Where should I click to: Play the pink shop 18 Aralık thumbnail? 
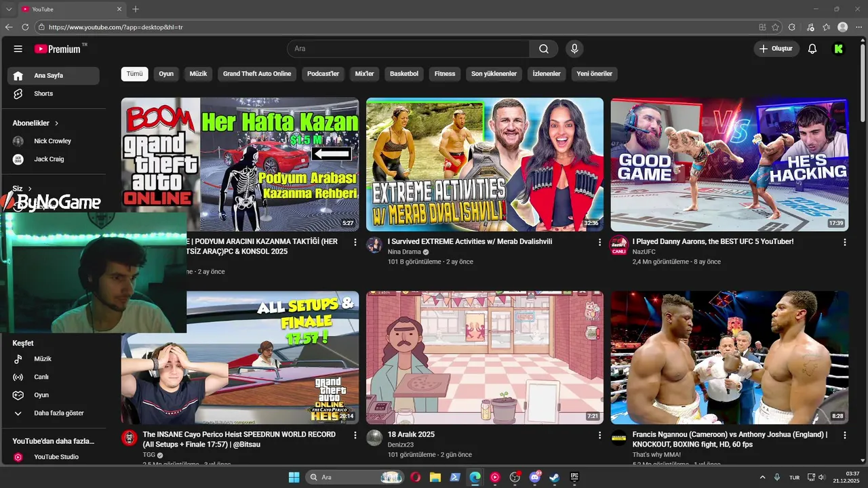pyautogui.click(x=485, y=358)
